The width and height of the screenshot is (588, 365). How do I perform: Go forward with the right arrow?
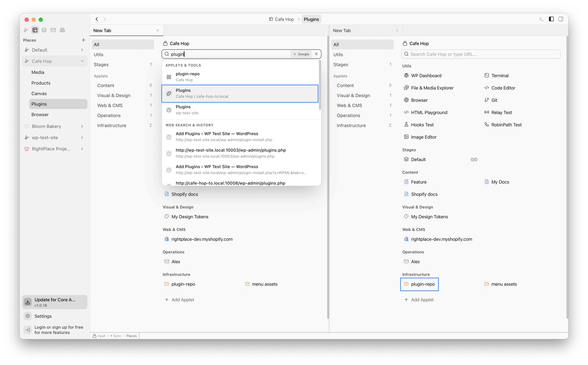(105, 19)
